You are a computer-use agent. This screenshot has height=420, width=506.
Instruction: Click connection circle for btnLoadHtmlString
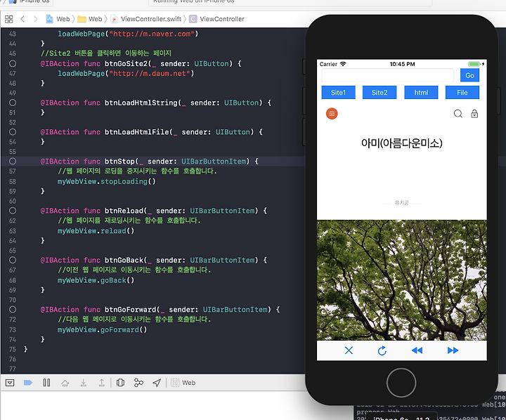[x=13, y=103]
